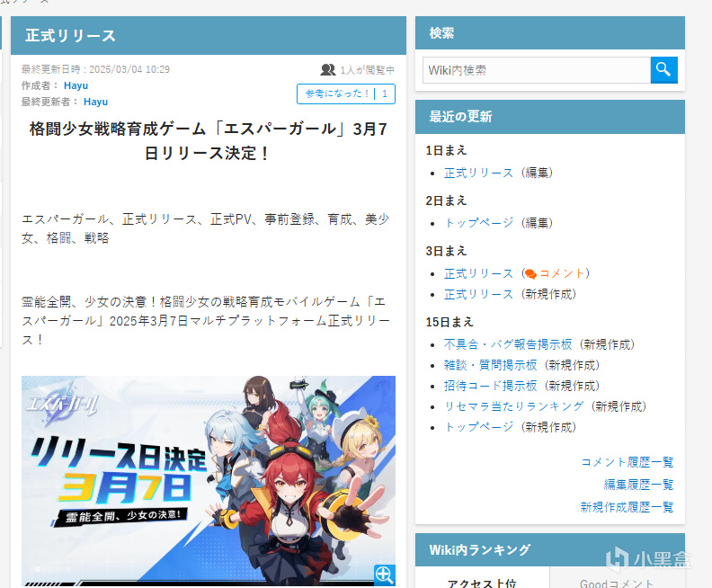Click the article headline 格闘少女戦略育成ゲーム

click(x=209, y=141)
